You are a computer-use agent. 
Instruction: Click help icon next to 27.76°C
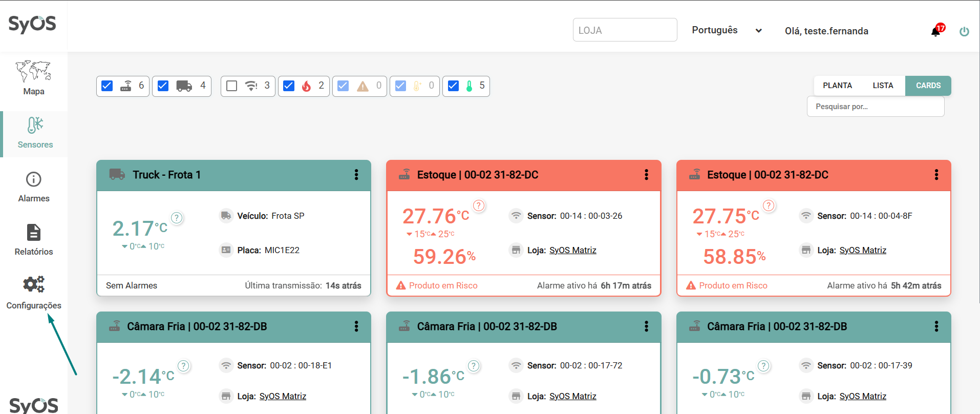(x=479, y=205)
